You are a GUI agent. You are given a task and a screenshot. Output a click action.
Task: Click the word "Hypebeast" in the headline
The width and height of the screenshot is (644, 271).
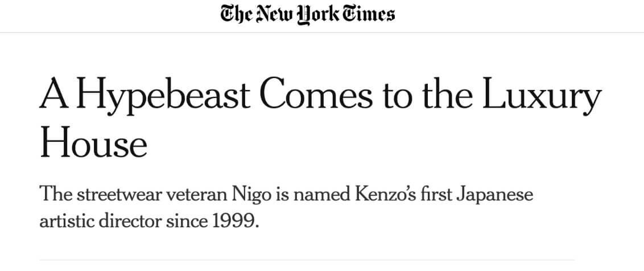[163, 96]
